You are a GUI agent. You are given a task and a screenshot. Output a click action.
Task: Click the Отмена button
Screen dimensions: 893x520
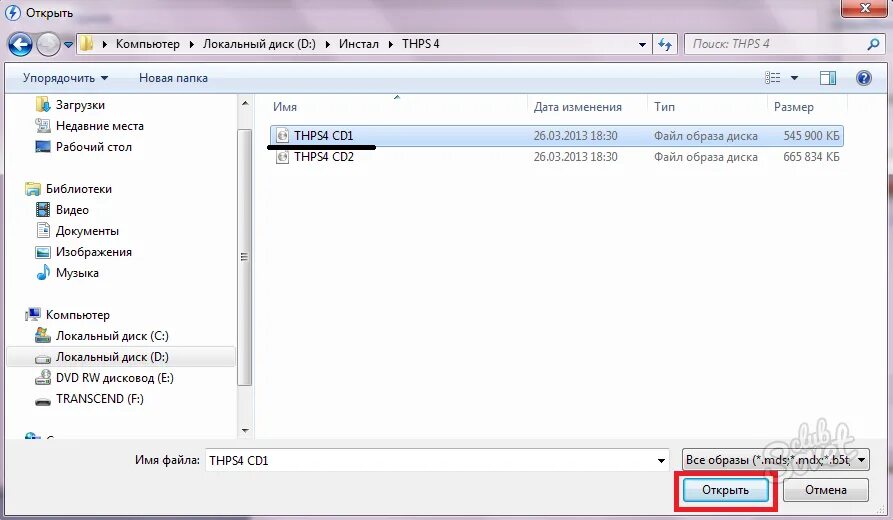coord(825,490)
